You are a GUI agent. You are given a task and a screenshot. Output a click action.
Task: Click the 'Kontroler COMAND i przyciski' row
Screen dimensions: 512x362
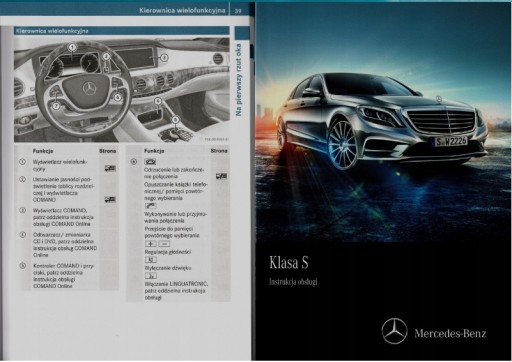pyautogui.click(x=64, y=276)
